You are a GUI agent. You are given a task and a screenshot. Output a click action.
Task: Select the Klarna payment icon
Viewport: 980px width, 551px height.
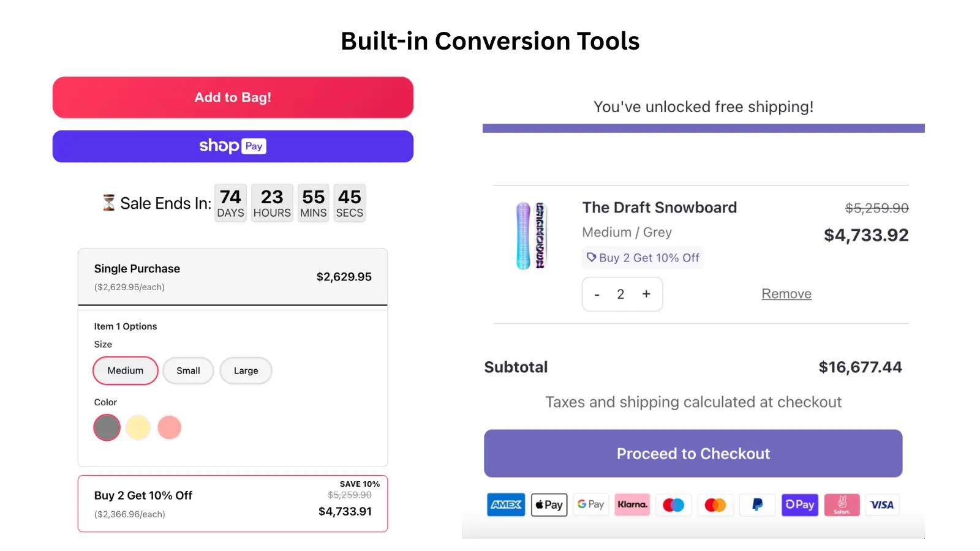[632, 504]
